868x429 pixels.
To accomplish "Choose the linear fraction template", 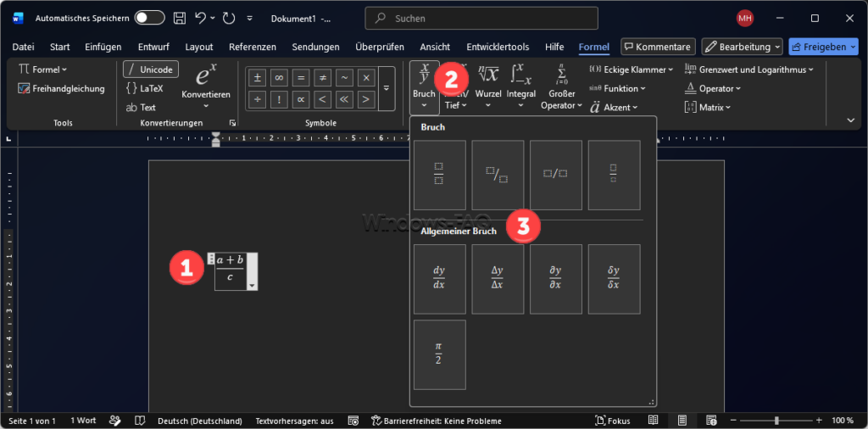I will tap(556, 175).
